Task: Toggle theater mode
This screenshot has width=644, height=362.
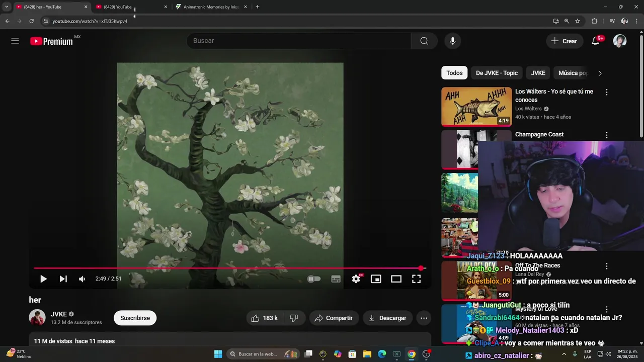Action: pyautogui.click(x=396, y=279)
